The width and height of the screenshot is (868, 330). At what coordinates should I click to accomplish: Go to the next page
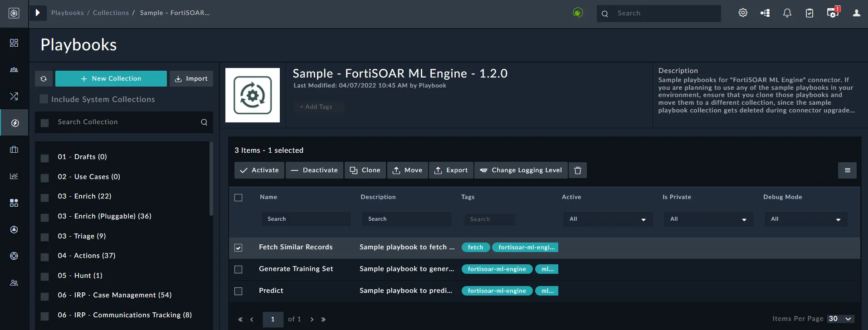[312, 320]
